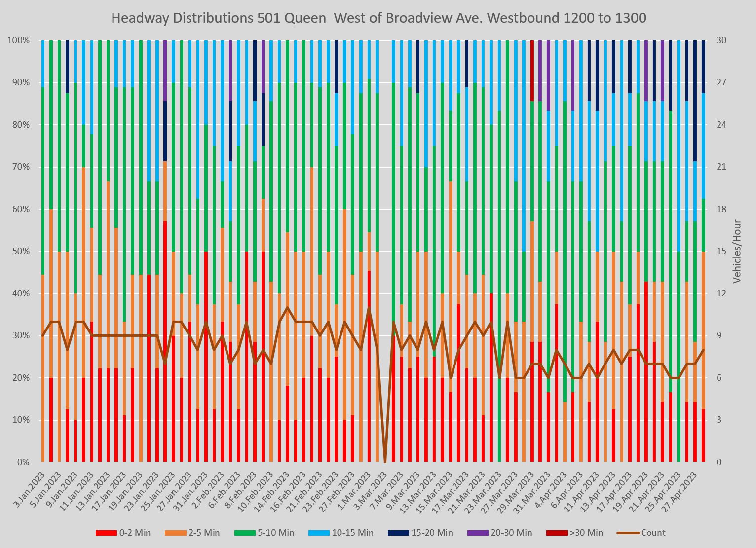The width and height of the screenshot is (756, 548).
Task: Click the 15 label on right axis
Action: [721, 251]
